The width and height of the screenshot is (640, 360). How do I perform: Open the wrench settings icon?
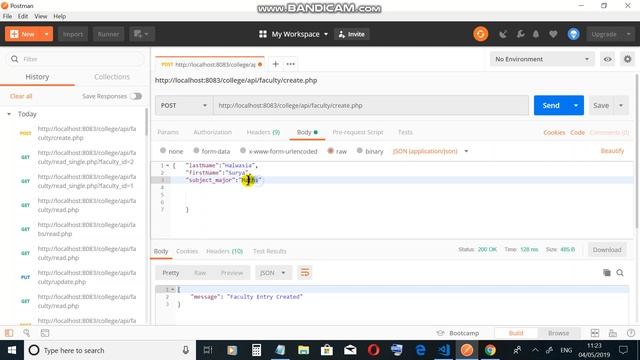pyautogui.click(x=520, y=34)
